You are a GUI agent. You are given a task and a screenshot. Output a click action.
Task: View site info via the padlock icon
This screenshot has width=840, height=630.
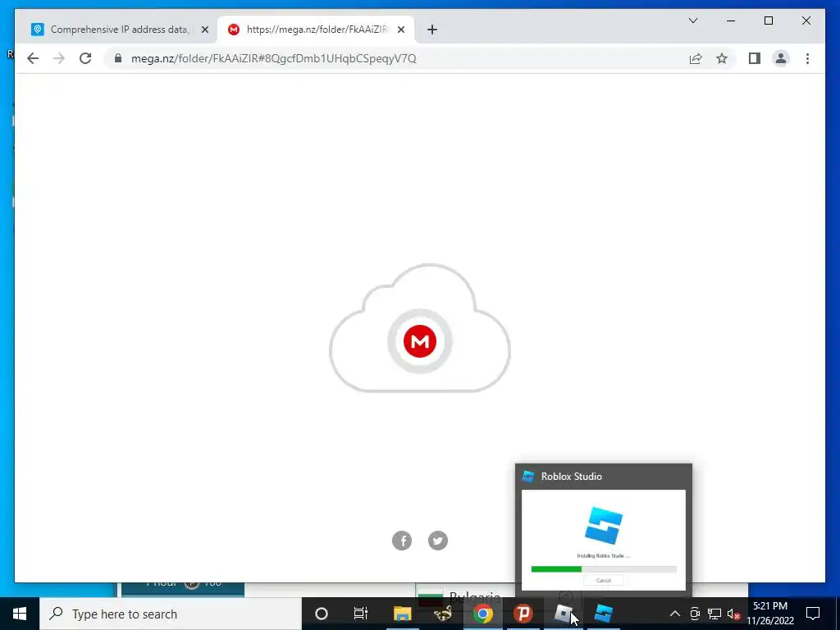tap(118, 58)
